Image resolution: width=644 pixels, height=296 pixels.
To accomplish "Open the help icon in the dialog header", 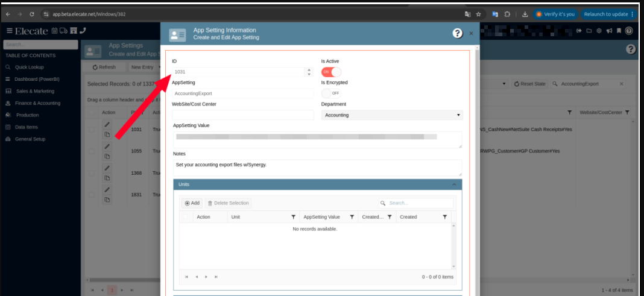I will (x=458, y=33).
